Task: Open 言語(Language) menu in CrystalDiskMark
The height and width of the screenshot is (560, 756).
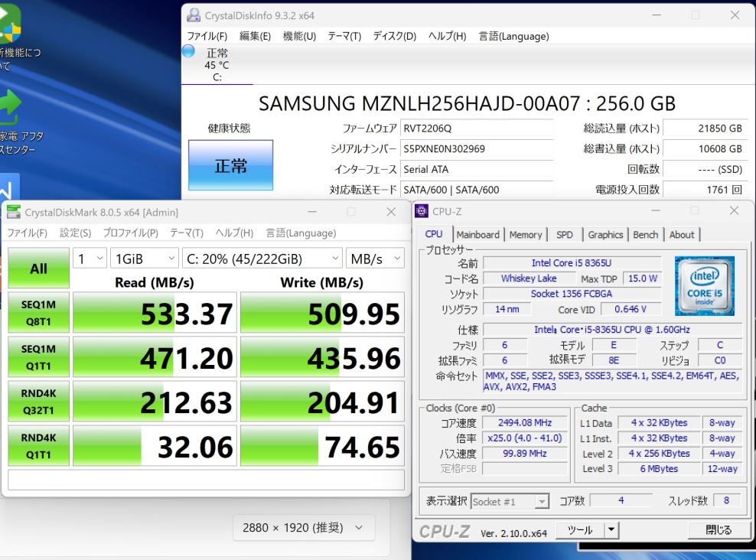Action: (x=301, y=233)
